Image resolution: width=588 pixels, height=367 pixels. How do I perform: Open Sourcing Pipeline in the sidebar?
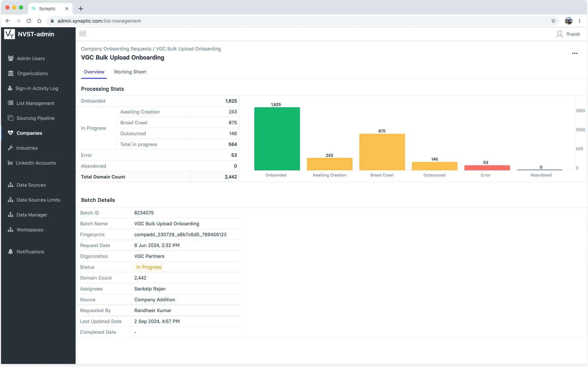[38, 118]
